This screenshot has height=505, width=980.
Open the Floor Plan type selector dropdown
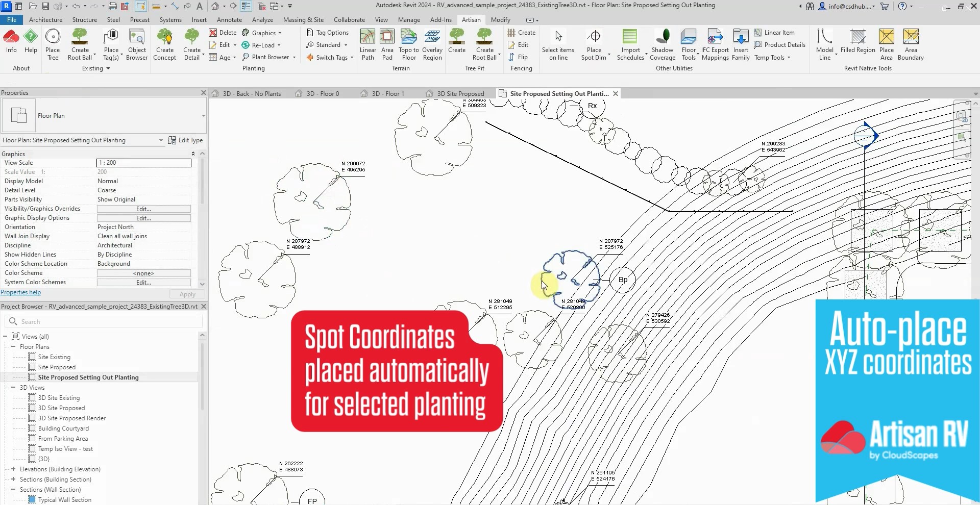pos(203,116)
